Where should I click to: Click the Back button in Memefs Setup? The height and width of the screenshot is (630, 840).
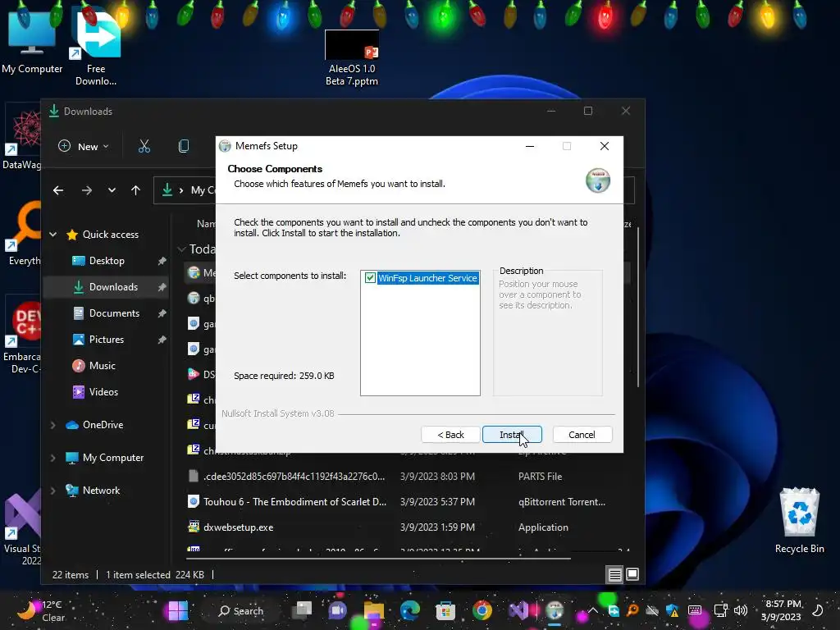450,435
